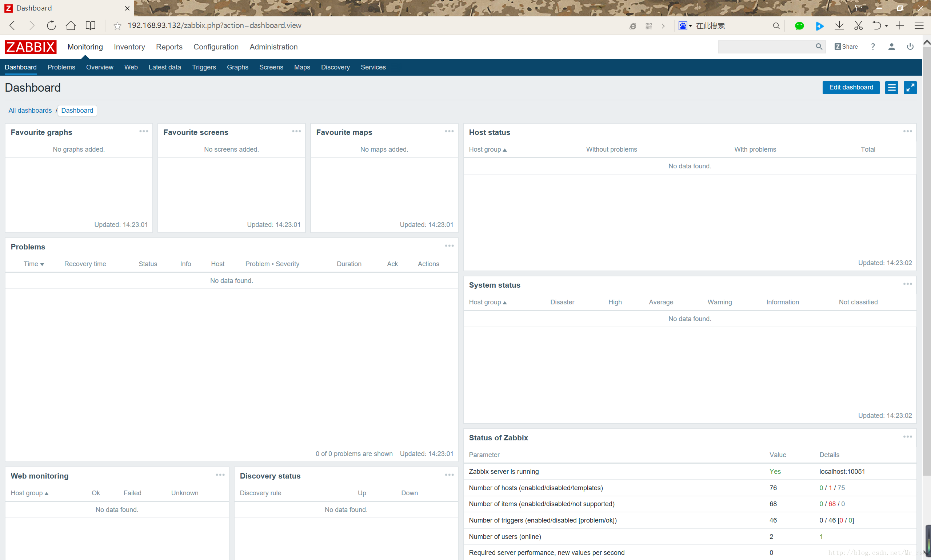Click the search magnifier icon

[x=819, y=47]
